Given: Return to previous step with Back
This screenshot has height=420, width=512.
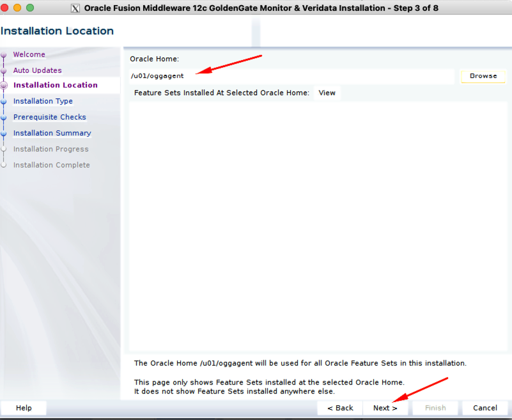Looking at the screenshot, I should click(x=340, y=408).
